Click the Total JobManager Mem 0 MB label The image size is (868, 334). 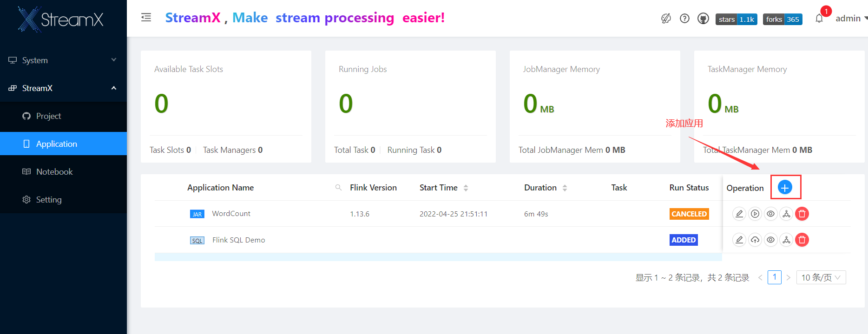572,150
